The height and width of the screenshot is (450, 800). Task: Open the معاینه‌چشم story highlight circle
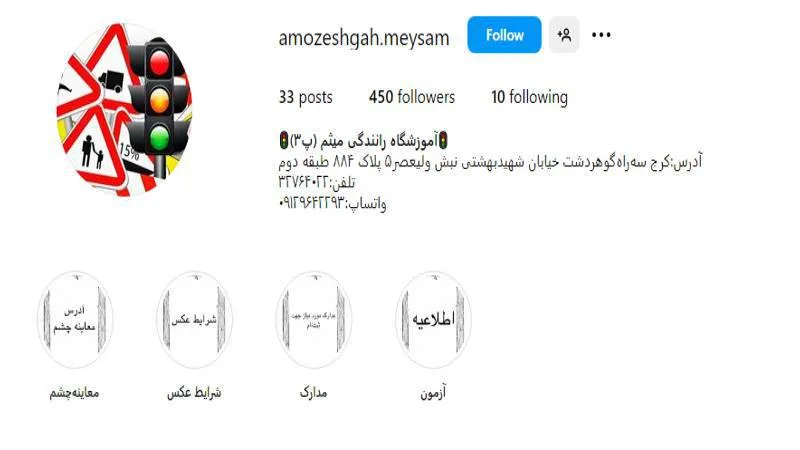tap(74, 320)
